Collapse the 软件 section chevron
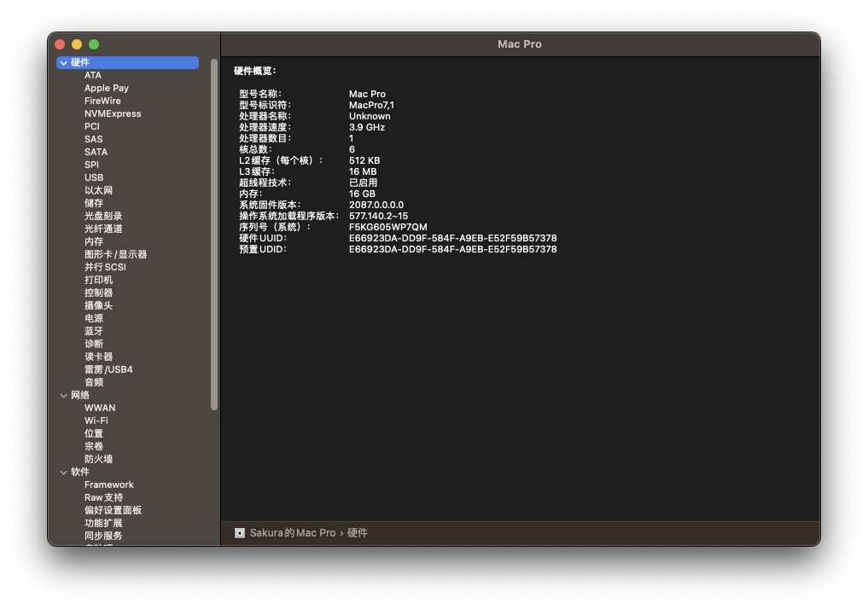868x609 pixels. (x=63, y=473)
